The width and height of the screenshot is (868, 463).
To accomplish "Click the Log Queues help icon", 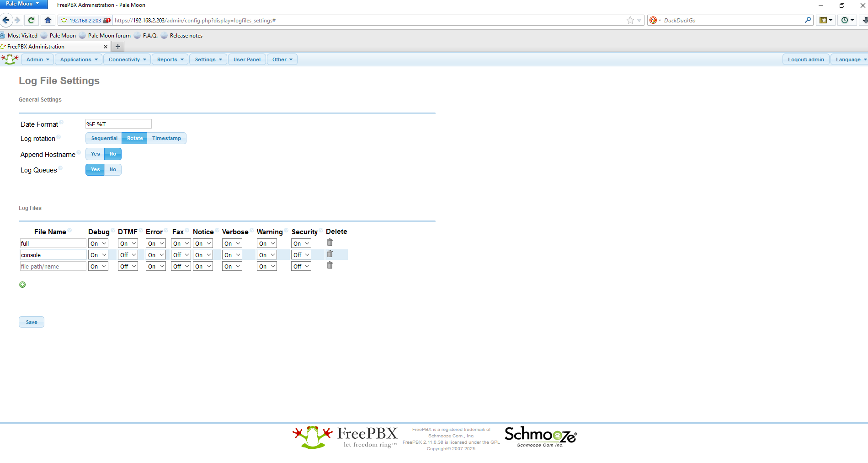I will click(60, 168).
